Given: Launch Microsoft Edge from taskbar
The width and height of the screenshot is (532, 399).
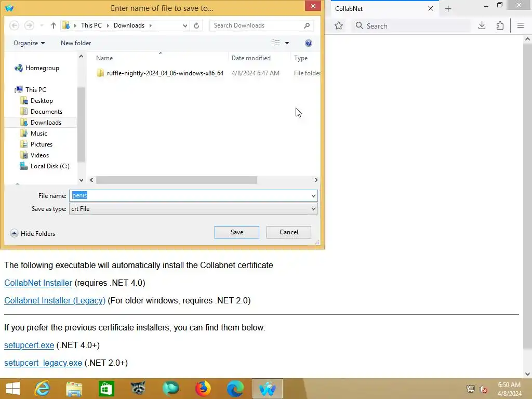Looking at the screenshot, I should point(235,389).
